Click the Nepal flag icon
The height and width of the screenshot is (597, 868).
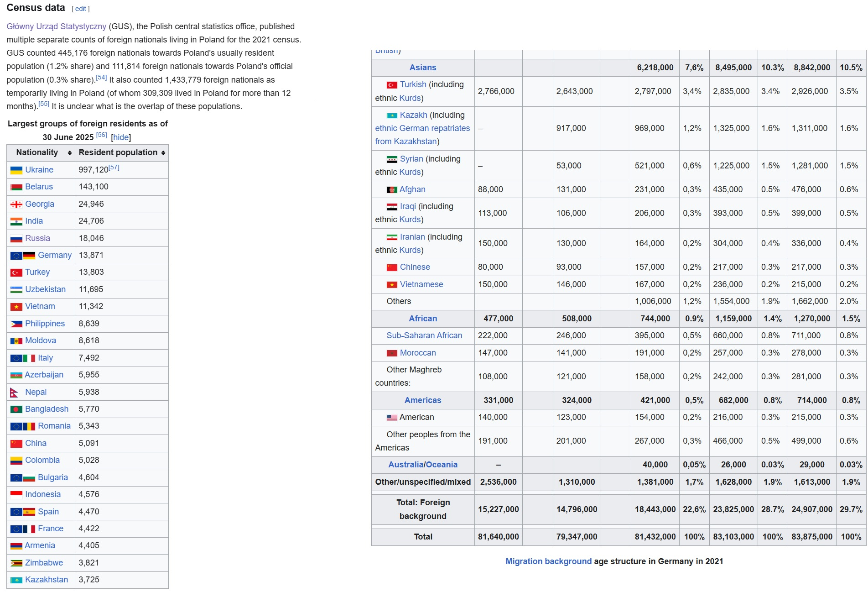click(x=14, y=393)
